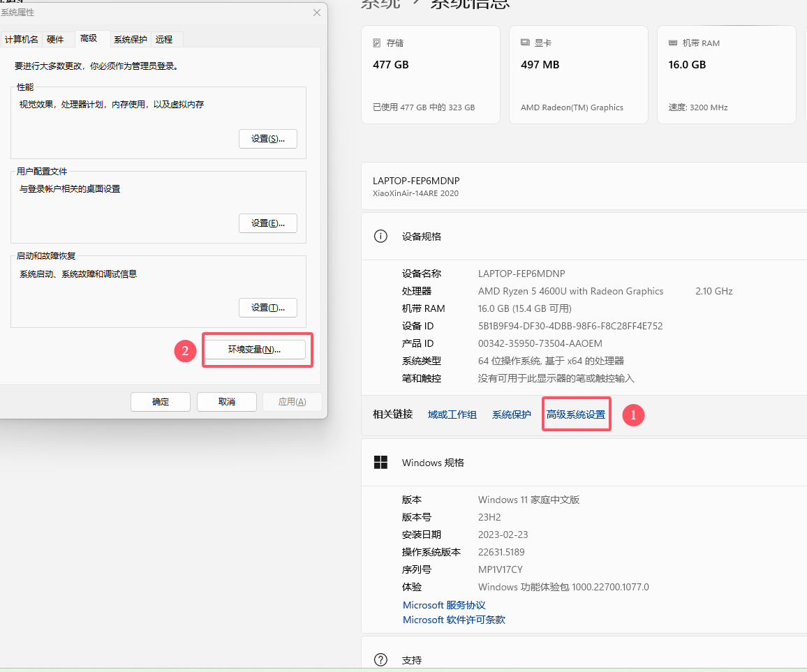This screenshot has width=807, height=672.
Task: Click the processor value AMD Ryzen 5 4600U
Action: [x=570, y=291]
